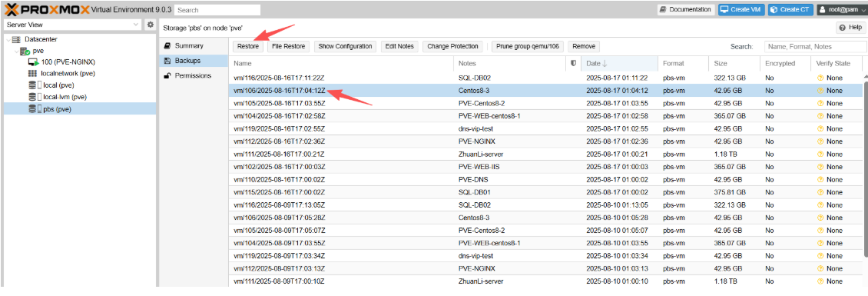Sort by the Name column header
This screenshot has width=868, height=296.
341,64
